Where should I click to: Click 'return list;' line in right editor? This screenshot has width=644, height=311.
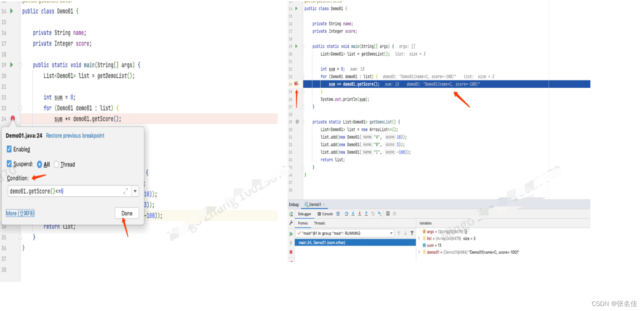(x=333, y=160)
